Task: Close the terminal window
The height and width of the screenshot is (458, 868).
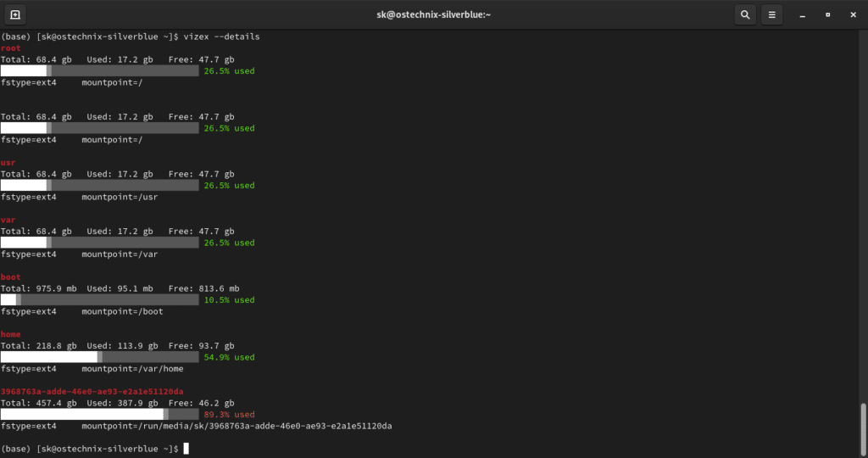Action: pyautogui.click(x=852, y=14)
